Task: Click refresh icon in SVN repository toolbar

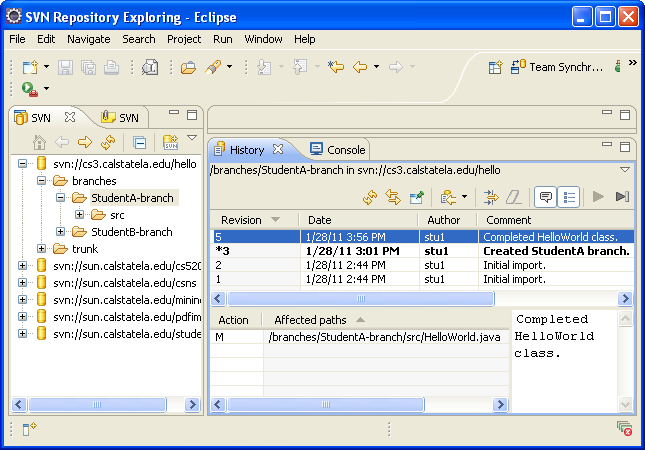Action: (x=107, y=143)
